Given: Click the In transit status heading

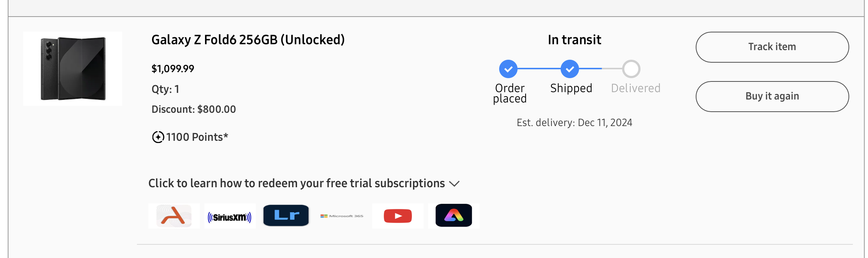Looking at the screenshot, I should point(575,40).
